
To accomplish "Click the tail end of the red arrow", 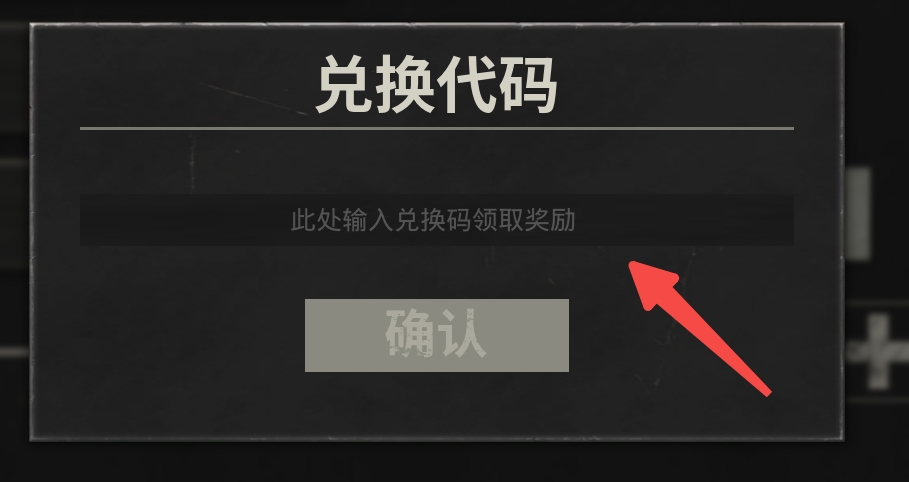I will [766, 392].
